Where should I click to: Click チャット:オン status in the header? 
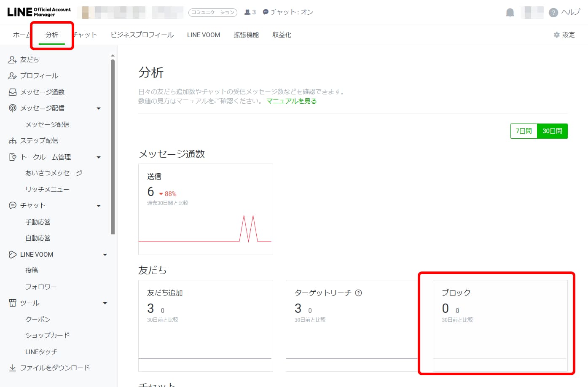coord(288,12)
